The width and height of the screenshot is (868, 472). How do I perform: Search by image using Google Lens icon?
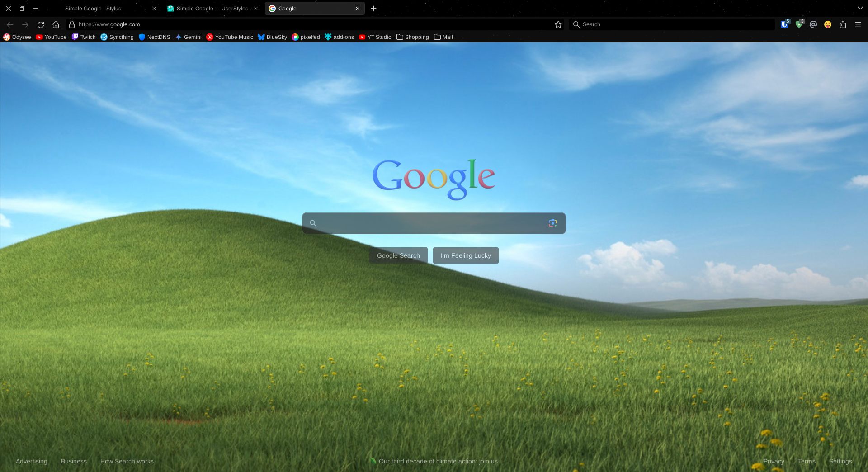pos(552,223)
